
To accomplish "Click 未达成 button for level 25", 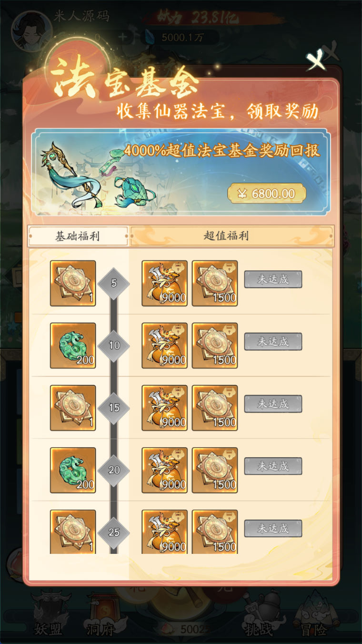I will point(273,528).
